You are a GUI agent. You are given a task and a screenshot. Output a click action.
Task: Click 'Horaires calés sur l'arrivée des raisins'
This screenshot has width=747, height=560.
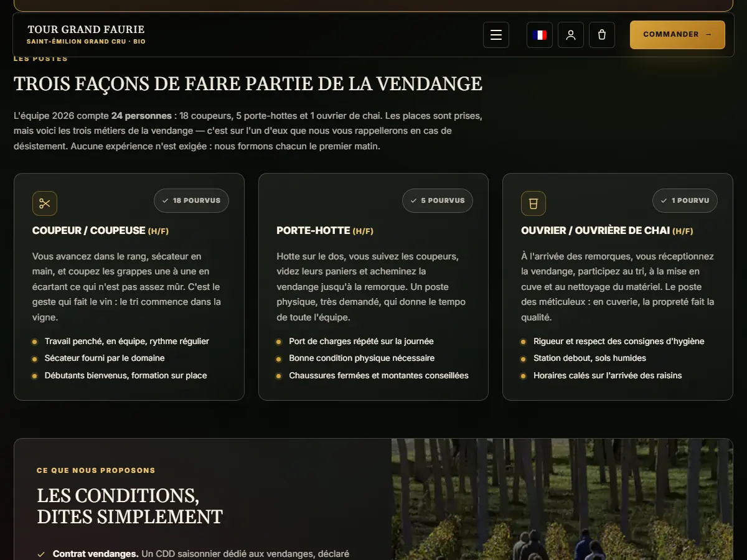[608, 376]
